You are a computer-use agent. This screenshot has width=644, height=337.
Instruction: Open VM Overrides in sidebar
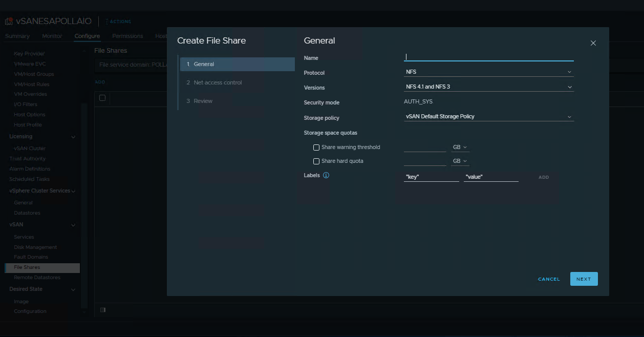[30, 94]
